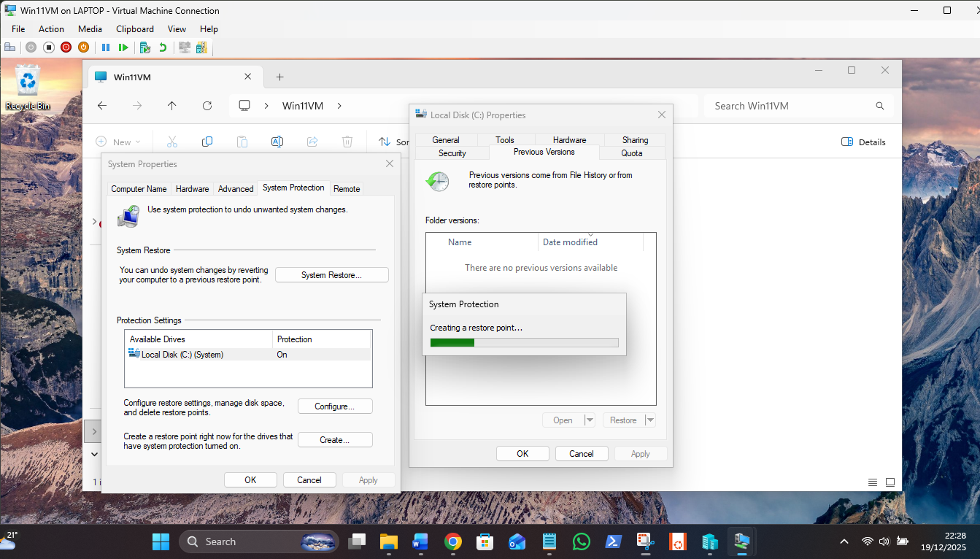Send Ctrl+Alt+Del from the VM toolbar
The height and width of the screenshot is (559, 980).
point(9,47)
